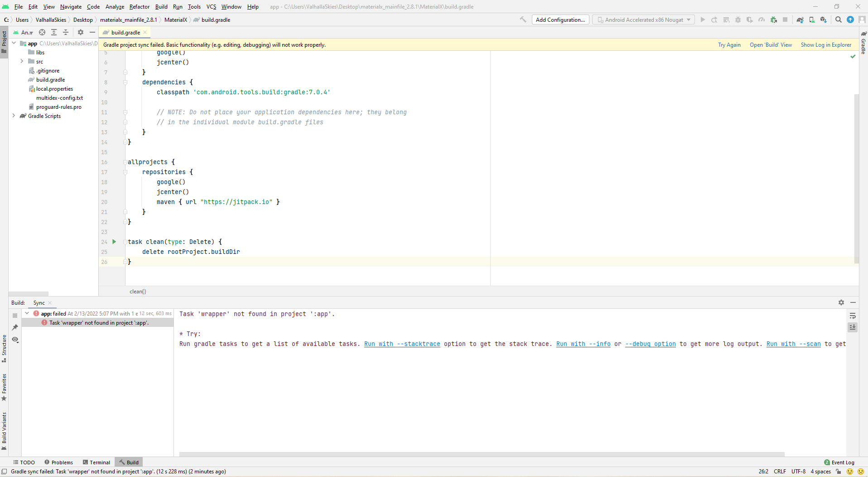868x477 pixels.
Task: Toggle the eye view filter in Build panel
Action: (15, 339)
